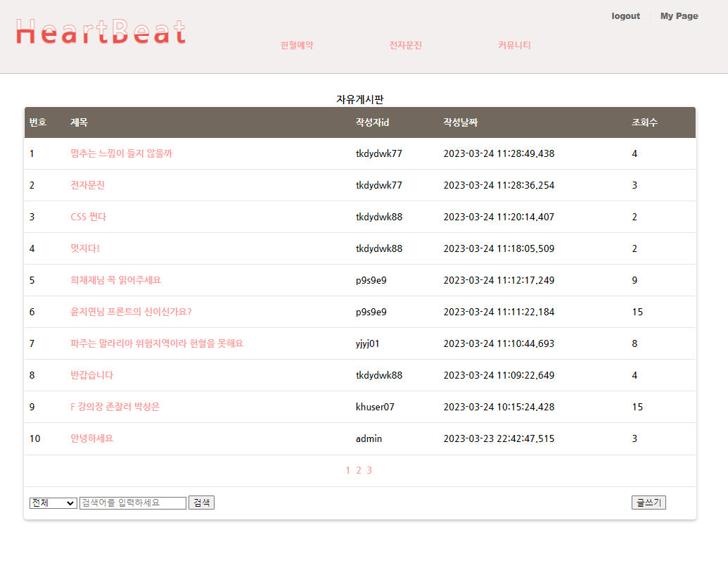Open the 전자문진 menu
728x575 pixels.
point(404,45)
